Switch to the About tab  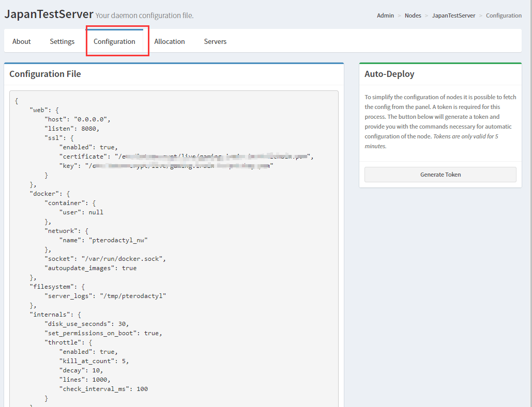tap(21, 41)
